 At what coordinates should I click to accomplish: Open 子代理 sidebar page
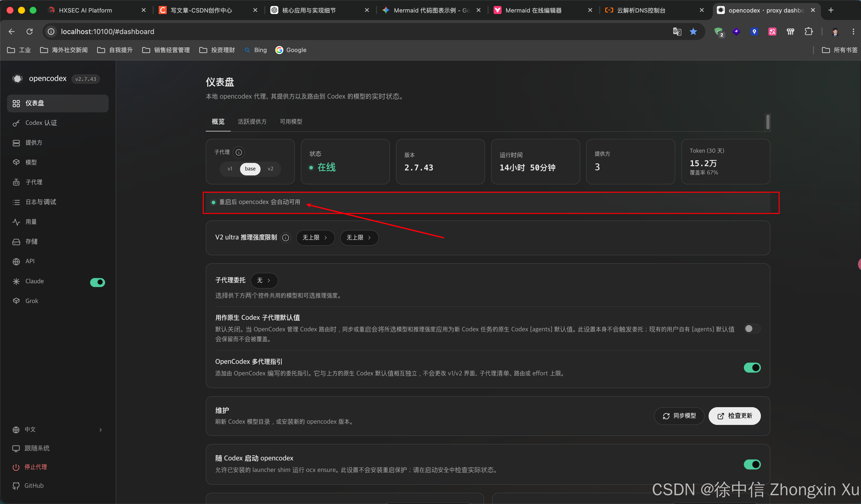point(58,182)
